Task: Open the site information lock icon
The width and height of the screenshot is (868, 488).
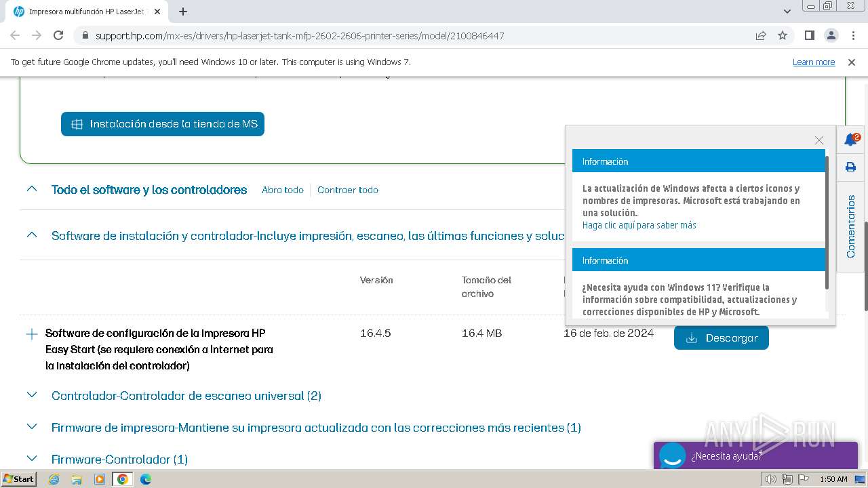Action: point(85,35)
